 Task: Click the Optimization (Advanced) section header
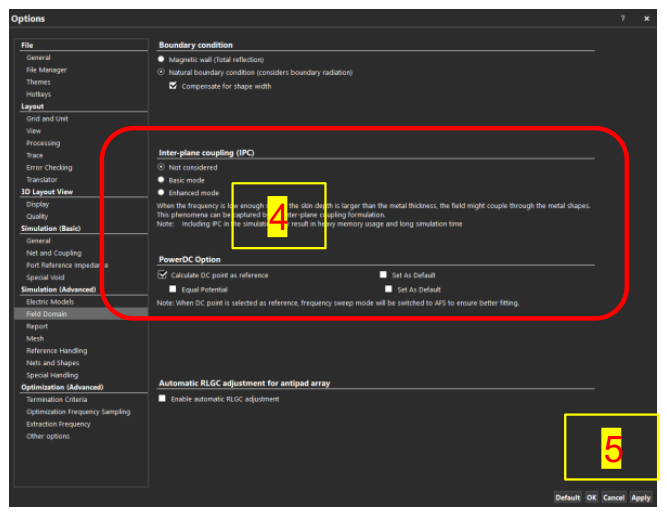[x=62, y=387]
